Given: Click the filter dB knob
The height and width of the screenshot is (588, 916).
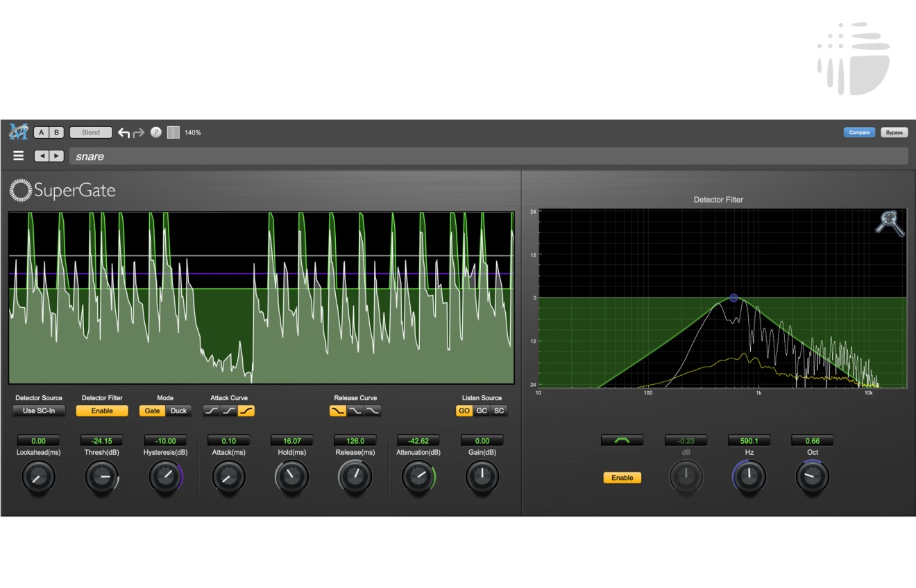Looking at the screenshot, I should (x=686, y=477).
